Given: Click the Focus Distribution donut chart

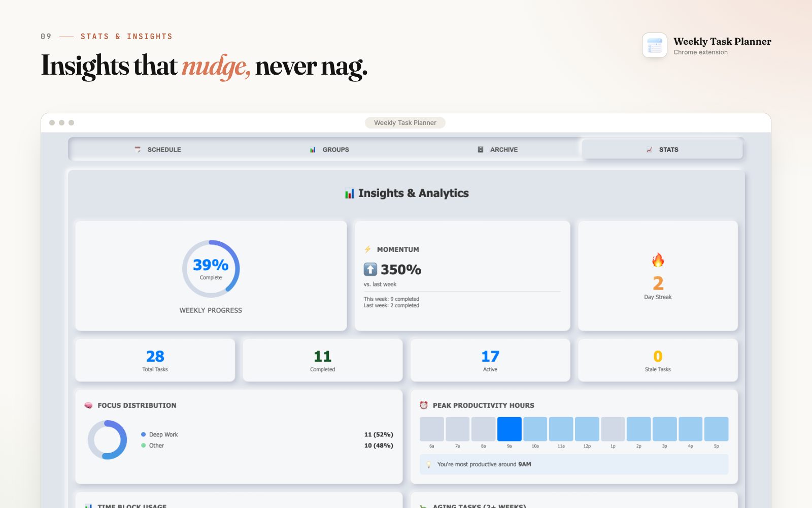Looking at the screenshot, I should coord(107,440).
